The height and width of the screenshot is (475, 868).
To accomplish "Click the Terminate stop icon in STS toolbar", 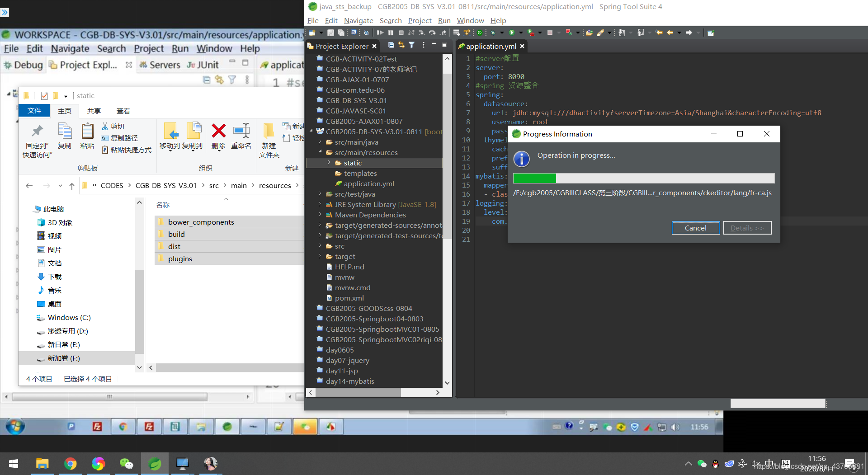I will point(401,33).
